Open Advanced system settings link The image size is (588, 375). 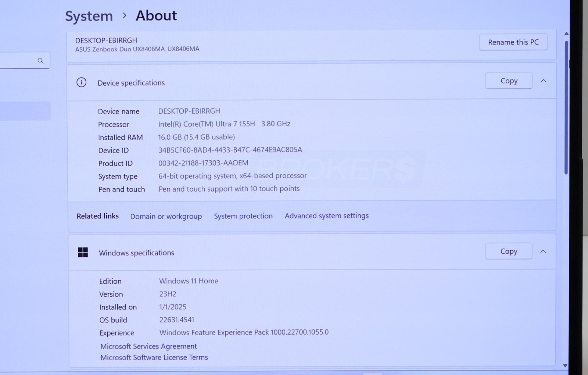pyautogui.click(x=327, y=216)
